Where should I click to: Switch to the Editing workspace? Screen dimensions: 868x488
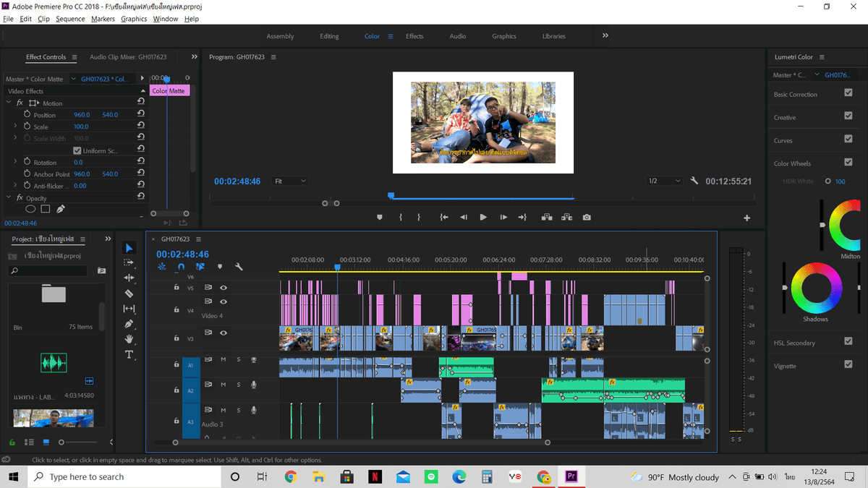pyautogui.click(x=329, y=36)
